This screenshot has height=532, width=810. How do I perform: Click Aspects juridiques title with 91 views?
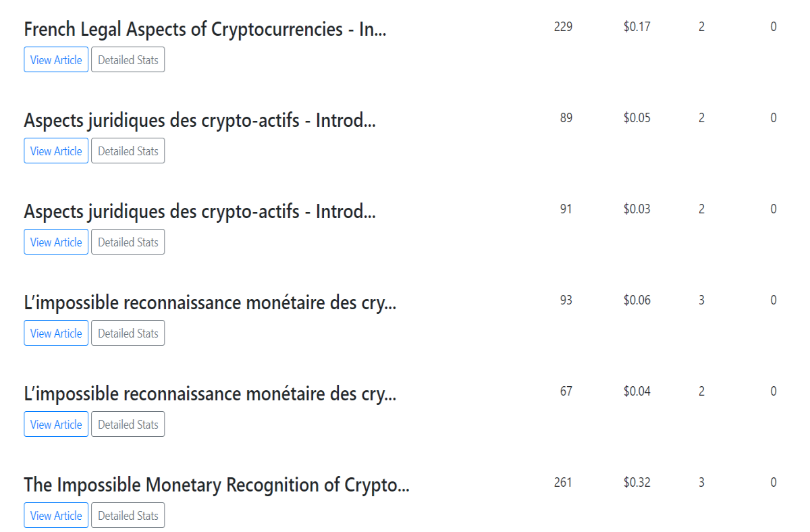[x=200, y=212]
